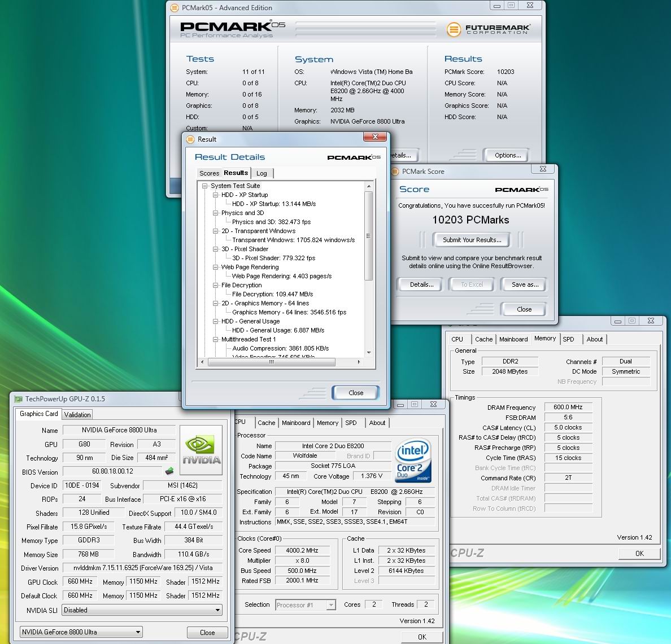Collapse 2D - Transparent Windows node

tap(215, 231)
